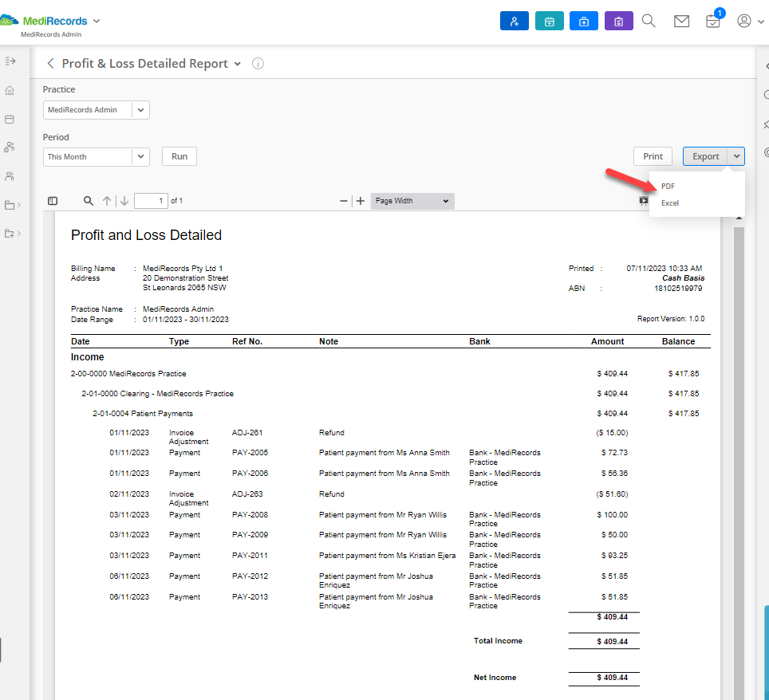This screenshot has width=769, height=700.
Task: Open the Page Width zoom dropdown
Action: click(x=412, y=201)
